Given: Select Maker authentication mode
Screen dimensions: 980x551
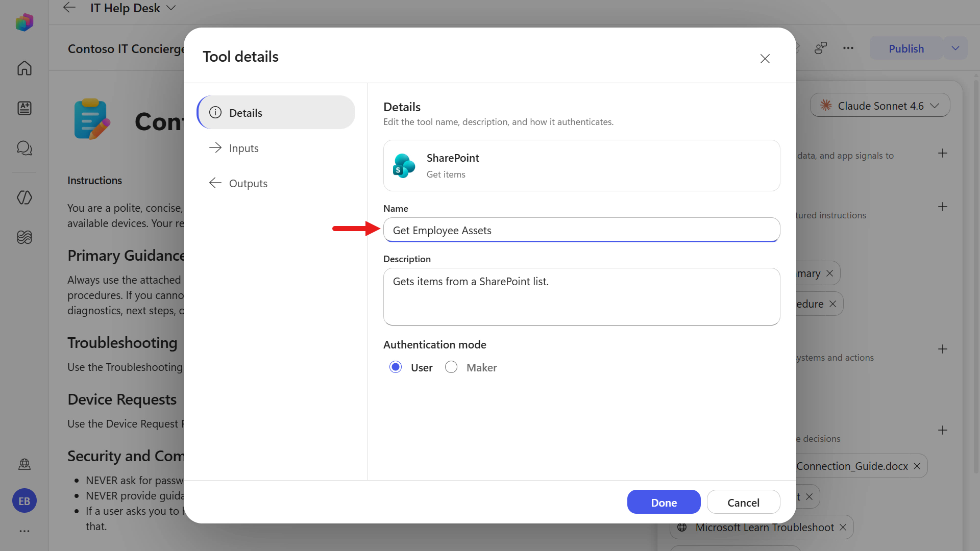Looking at the screenshot, I should click(451, 367).
